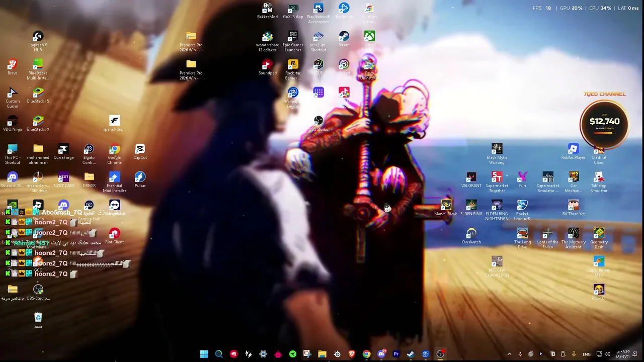Select the GoXLR App icon
The image size is (644, 362).
293,11
